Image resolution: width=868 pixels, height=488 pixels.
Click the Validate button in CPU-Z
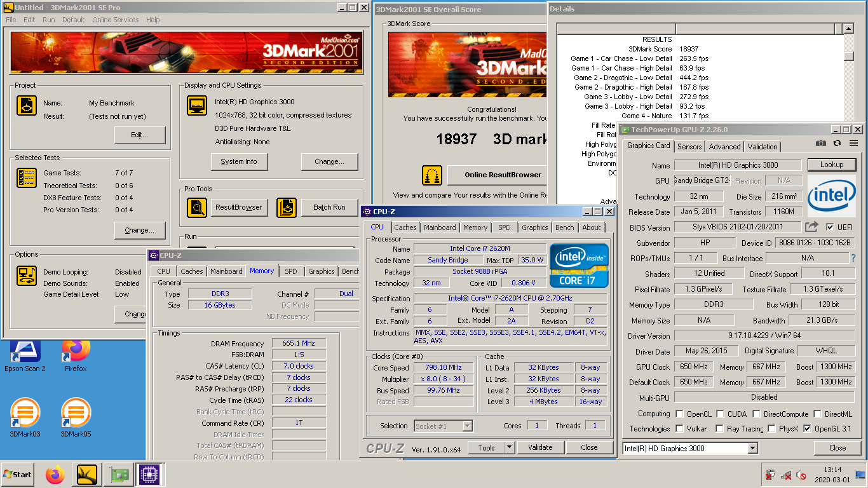coord(540,447)
